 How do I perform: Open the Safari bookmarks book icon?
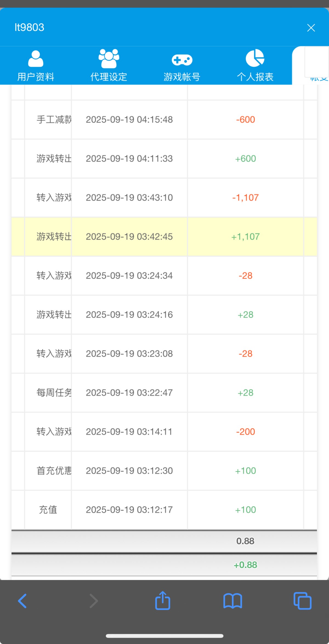point(232,601)
